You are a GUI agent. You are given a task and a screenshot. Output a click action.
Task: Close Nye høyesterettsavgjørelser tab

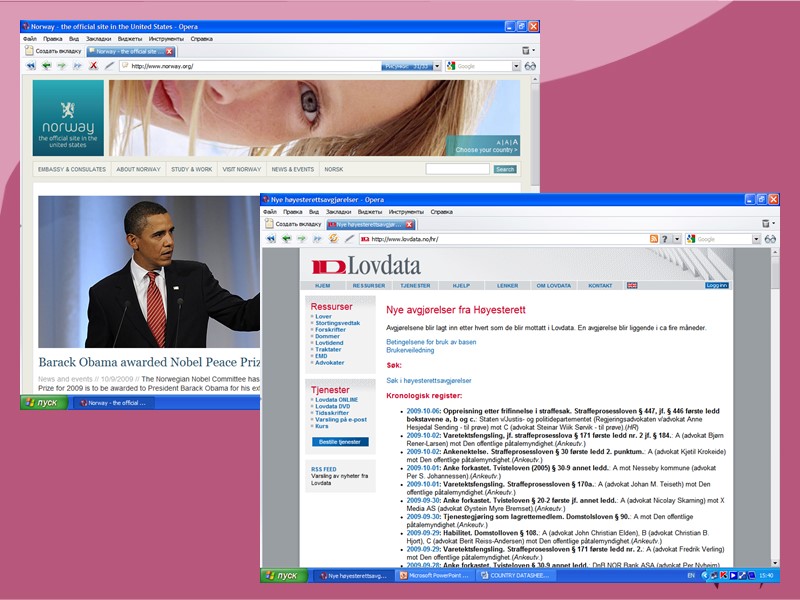(x=409, y=224)
